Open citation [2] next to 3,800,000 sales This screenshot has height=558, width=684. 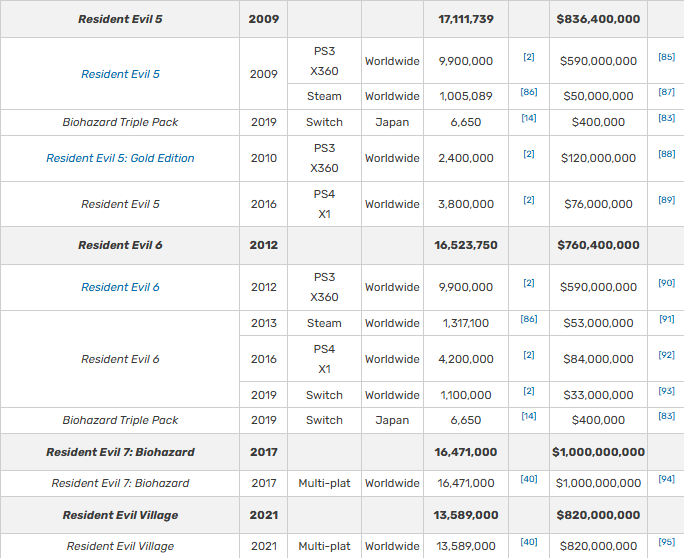tap(529, 200)
